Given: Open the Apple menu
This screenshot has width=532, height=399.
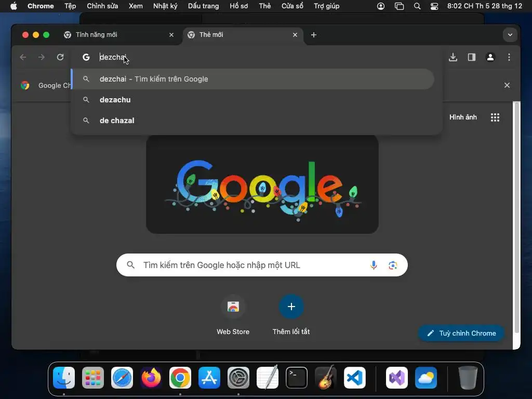Looking at the screenshot, I should click(14, 6).
